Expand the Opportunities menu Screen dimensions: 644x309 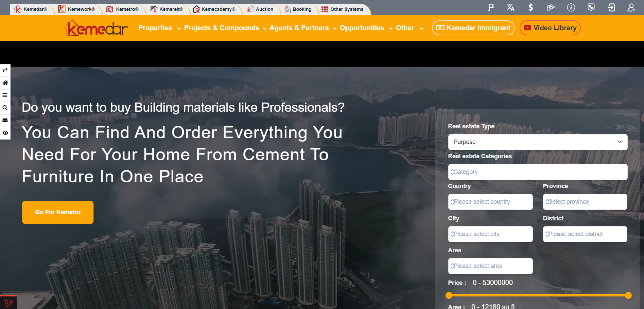point(366,28)
